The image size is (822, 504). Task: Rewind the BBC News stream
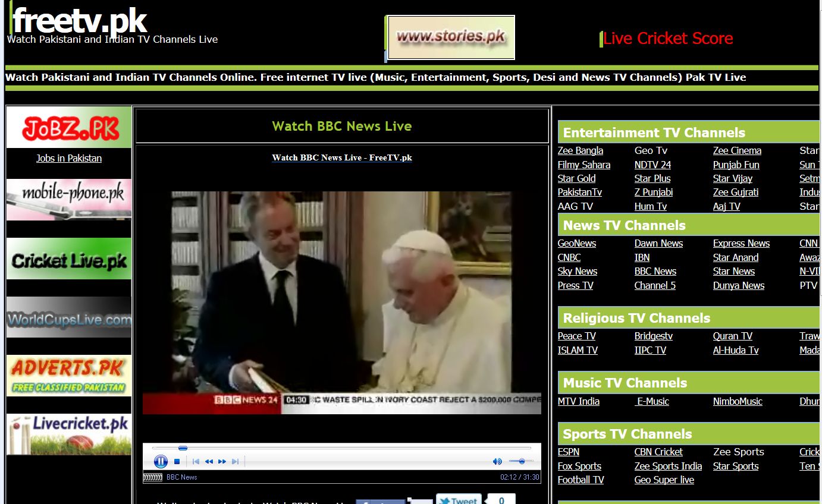[x=209, y=461]
